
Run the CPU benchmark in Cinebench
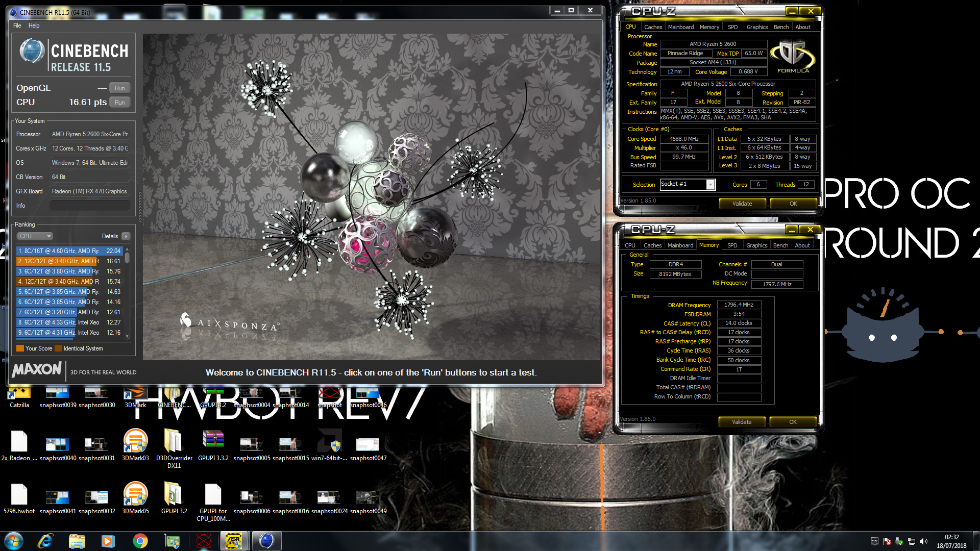[119, 102]
